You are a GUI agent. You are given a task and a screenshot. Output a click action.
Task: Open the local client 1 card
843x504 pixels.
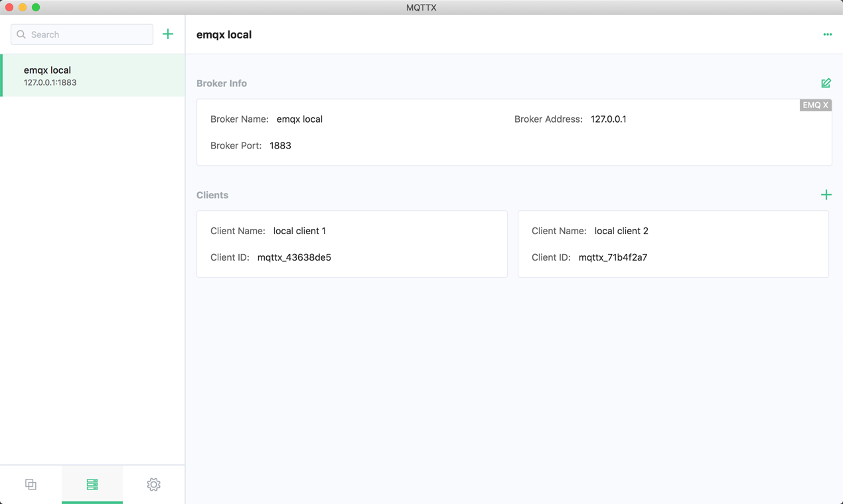352,243
